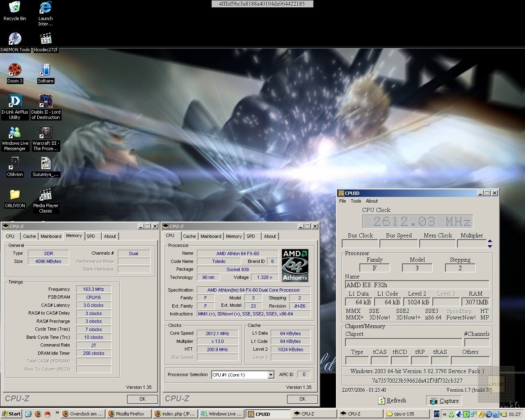This screenshot has height=420, width=525.
Task: Switch to Windows Live taskbar button
Action: (x=221, y=414)
